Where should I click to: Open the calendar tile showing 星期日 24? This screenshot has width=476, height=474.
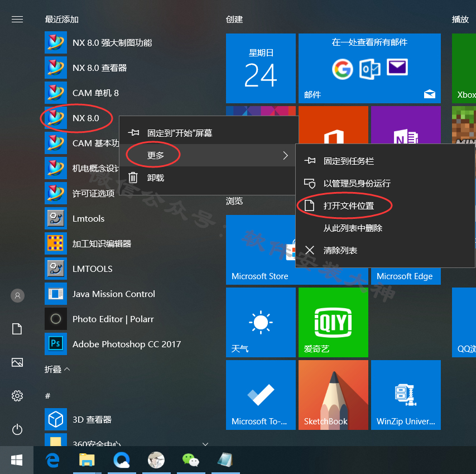[x=261, y=68]
